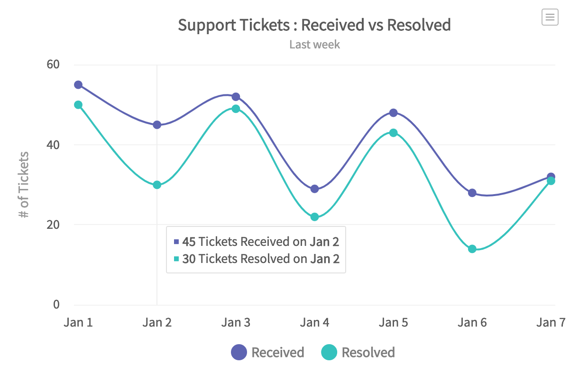Screen dimensions: 588x375
Task: Click the Received marker on Jan 3
Action: coord(236,97)
